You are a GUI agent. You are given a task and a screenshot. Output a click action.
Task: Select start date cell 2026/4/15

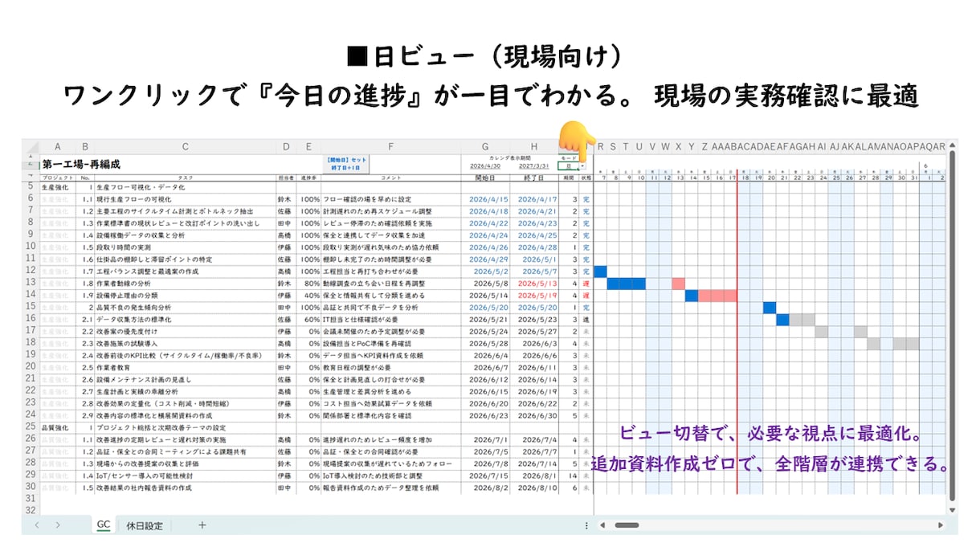point(484,198)
